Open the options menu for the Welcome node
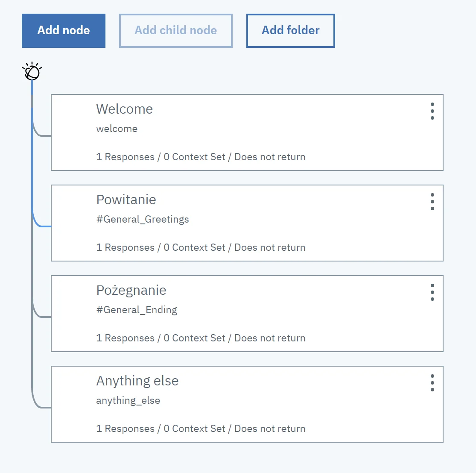 click(432, 111)
